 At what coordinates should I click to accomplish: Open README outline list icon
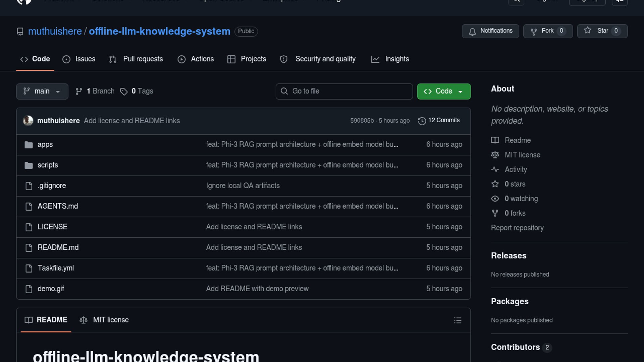point(458,320)
